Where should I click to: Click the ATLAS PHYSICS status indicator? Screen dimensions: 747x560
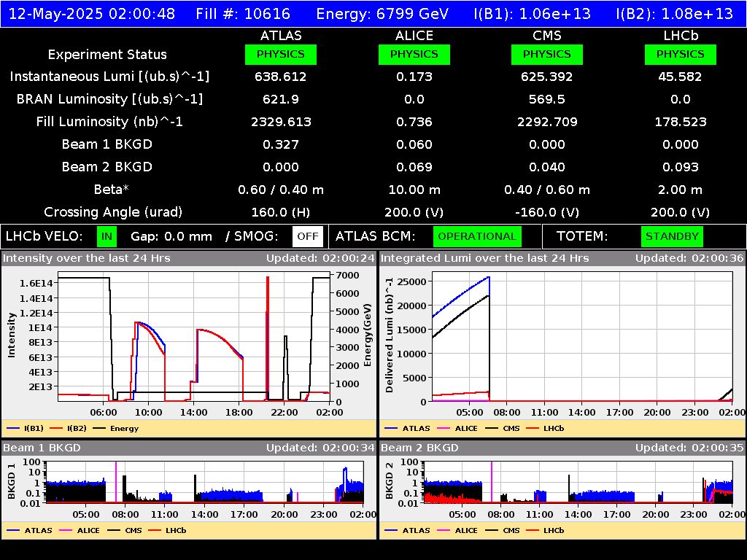[281, 54]
